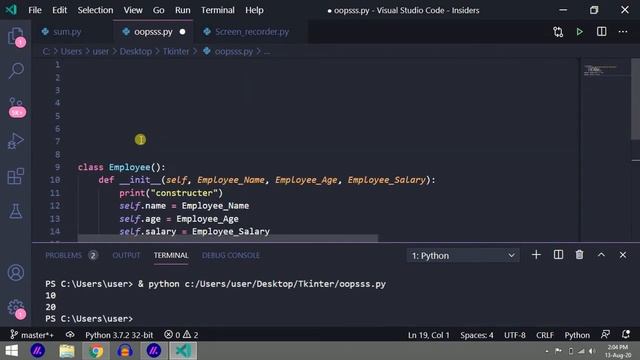Viewport: 640px width, 360px height.
Task: Open editor More Actions ellipsis
Action: [623, 32]
